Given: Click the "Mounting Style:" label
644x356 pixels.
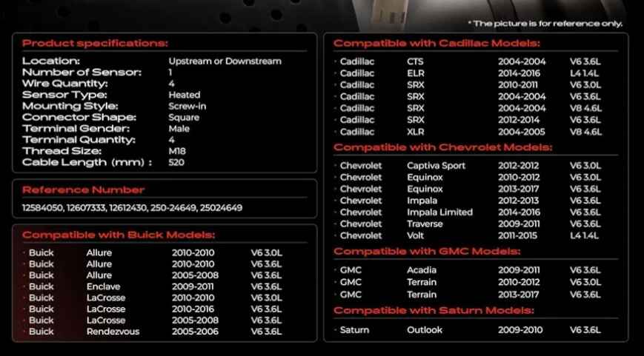Looking at the screenshot, I should tap(70, 107).
